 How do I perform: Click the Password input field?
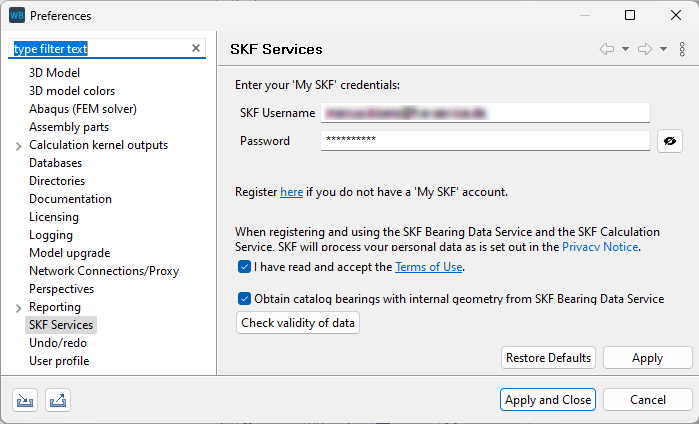click(485, 140)
